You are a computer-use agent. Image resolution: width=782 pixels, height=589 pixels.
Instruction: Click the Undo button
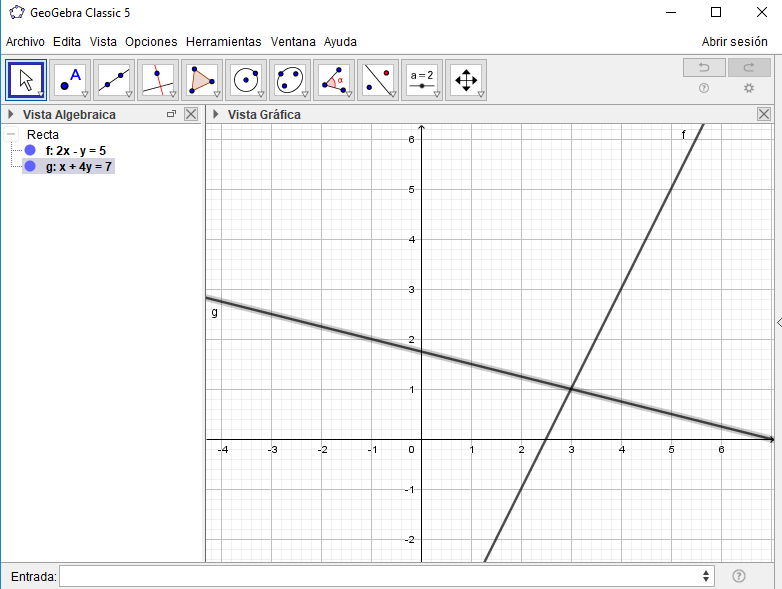tap(704, 67)
